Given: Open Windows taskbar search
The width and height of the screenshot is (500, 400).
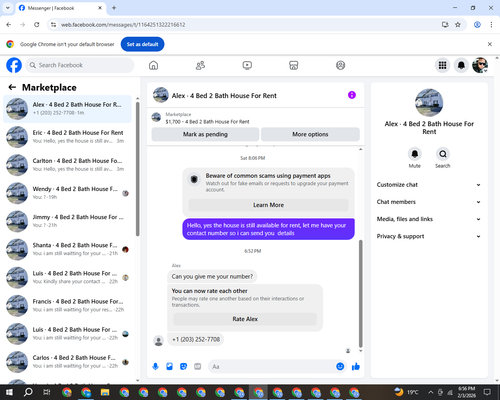Looking at the screenshot, I should 28,392.
